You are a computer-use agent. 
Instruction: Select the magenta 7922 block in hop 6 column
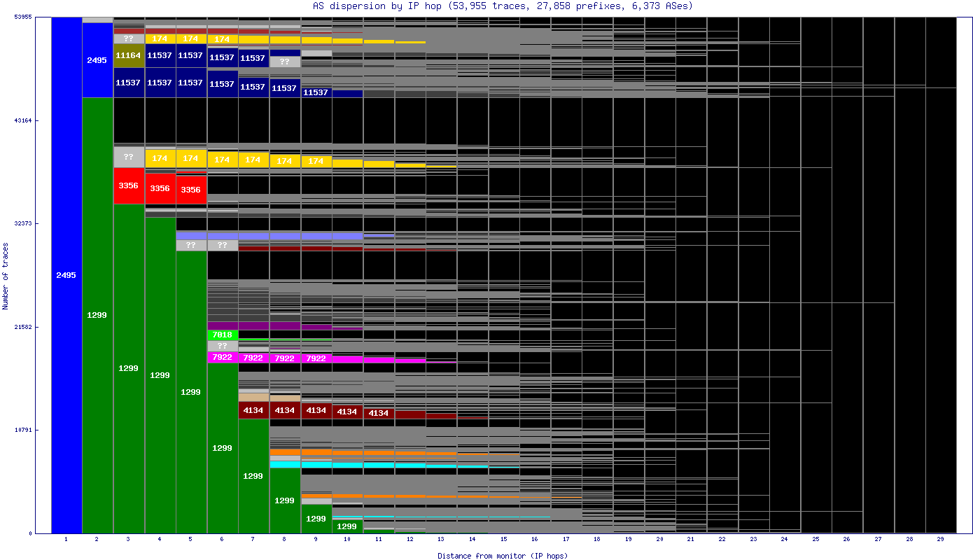click(x=223, y=358)
